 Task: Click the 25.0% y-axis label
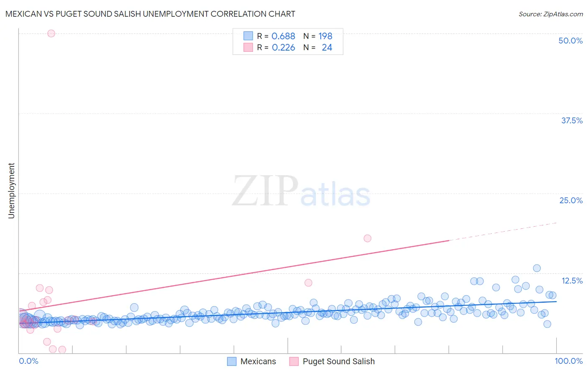[571, 200]
